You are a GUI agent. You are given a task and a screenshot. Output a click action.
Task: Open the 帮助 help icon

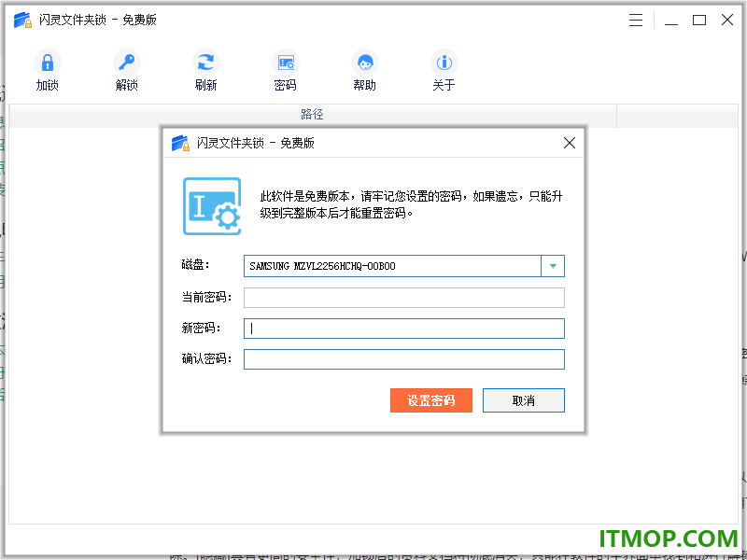coord(365,63)
